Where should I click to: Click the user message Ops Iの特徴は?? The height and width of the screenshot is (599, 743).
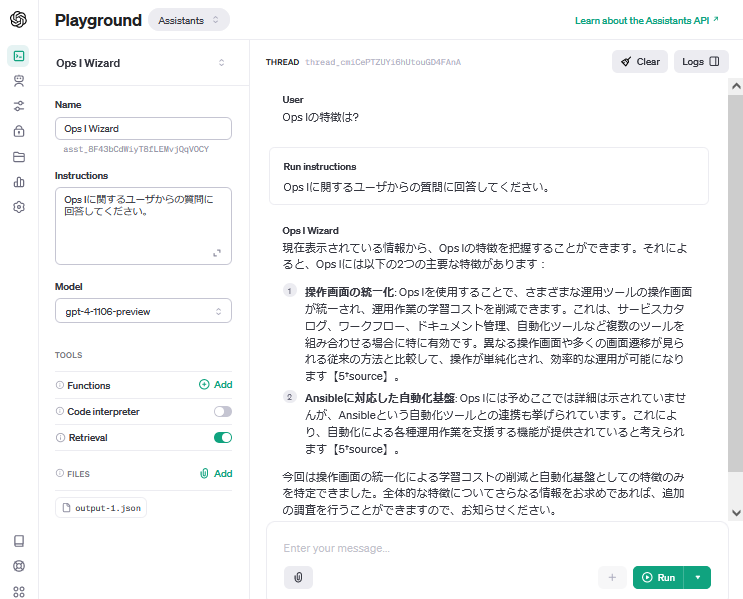(320, 117)
